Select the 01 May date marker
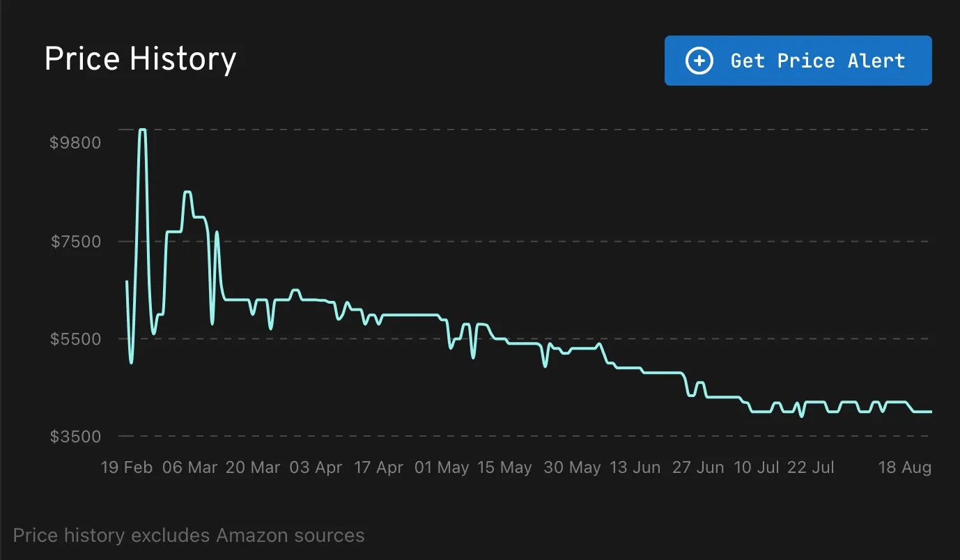The image size is (960, 560). tap(442, 467)
